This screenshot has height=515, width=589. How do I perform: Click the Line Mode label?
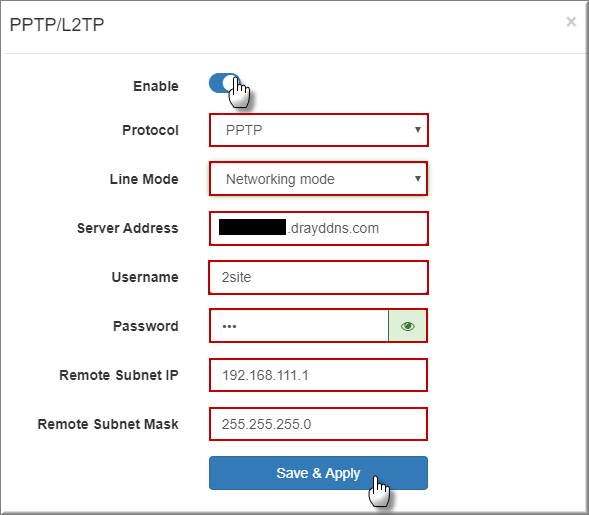click(144, 179)
